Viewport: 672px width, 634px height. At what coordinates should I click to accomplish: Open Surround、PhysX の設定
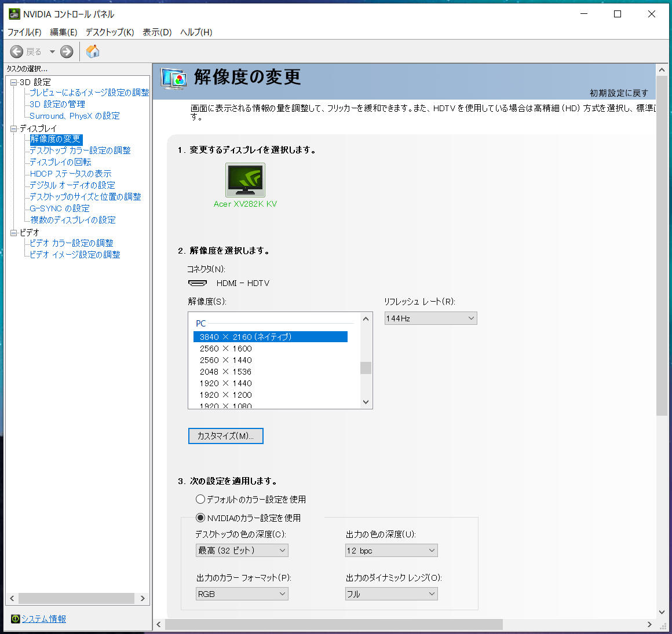(x=75, y=116)
